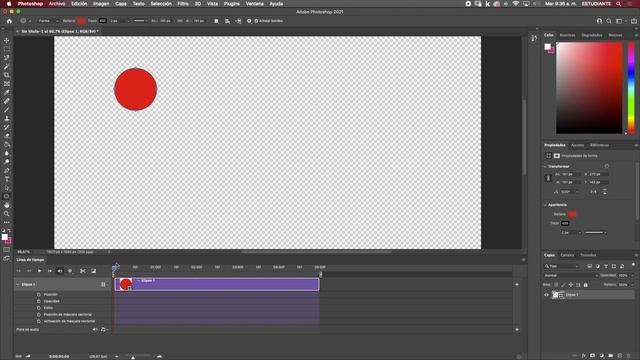Open the Capa menu
Viewport: 640px width, 360px height.
pos(121,4)
